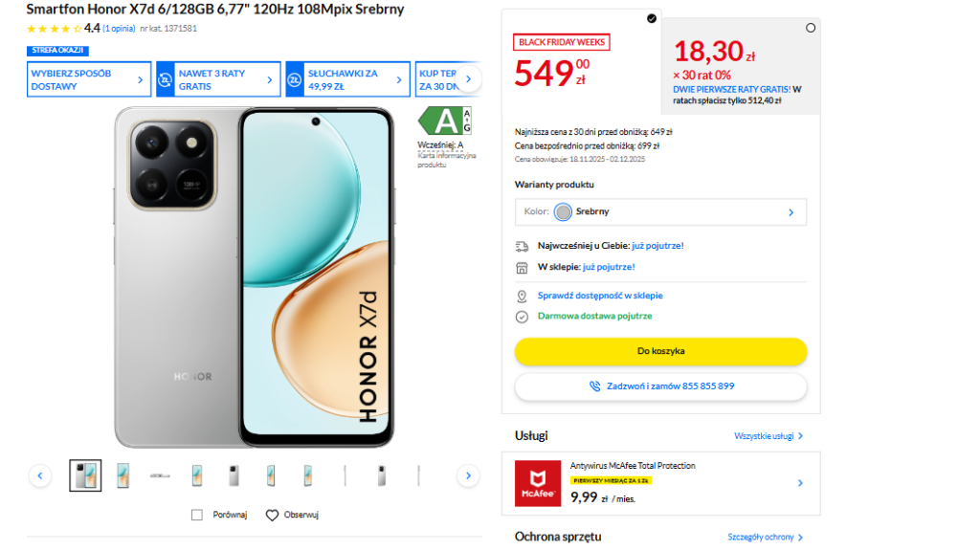Toggle Obserwuj with the heart icon

point(273,515)
